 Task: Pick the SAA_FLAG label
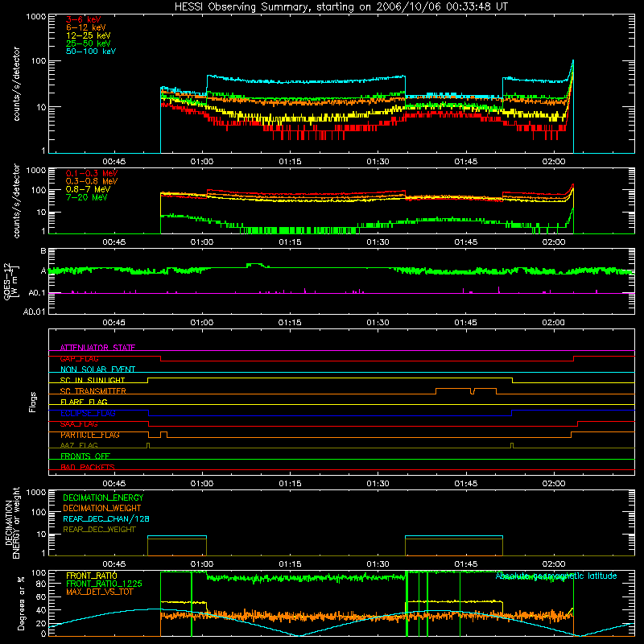(x=79, y=424)
